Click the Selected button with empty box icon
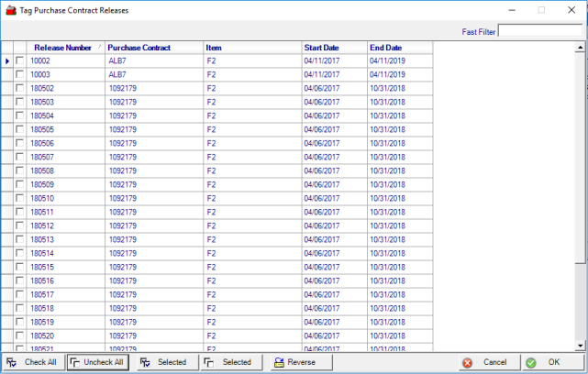 (228, 362)
